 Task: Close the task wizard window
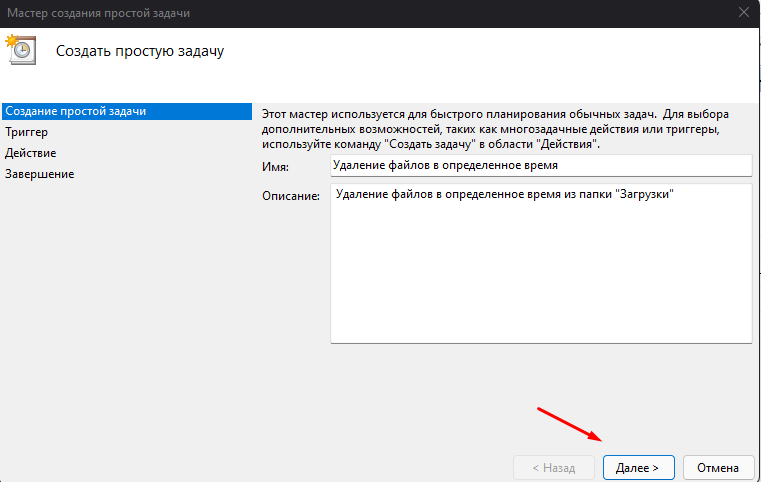point(744,13)
